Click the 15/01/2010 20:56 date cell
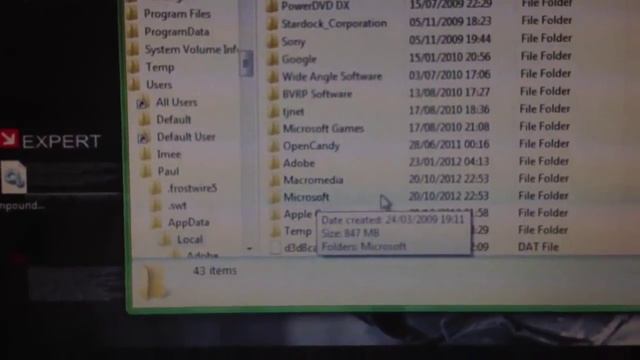This screenshot has height=360, width=640. click(450, 57)
